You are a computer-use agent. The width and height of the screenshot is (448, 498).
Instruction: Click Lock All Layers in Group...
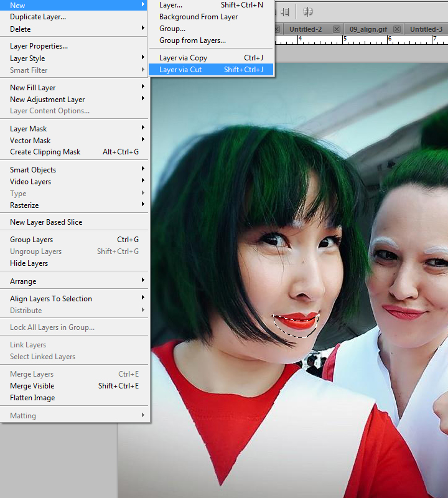tap(73, 327)
